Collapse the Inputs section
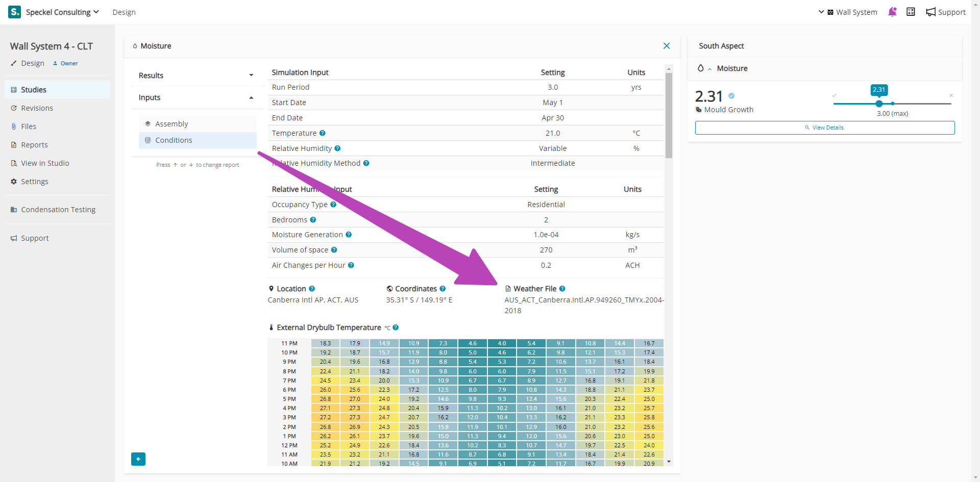Image resolution: width=980 pixels, height=482 pixels. pyautogui.click(x=196, y=97)
